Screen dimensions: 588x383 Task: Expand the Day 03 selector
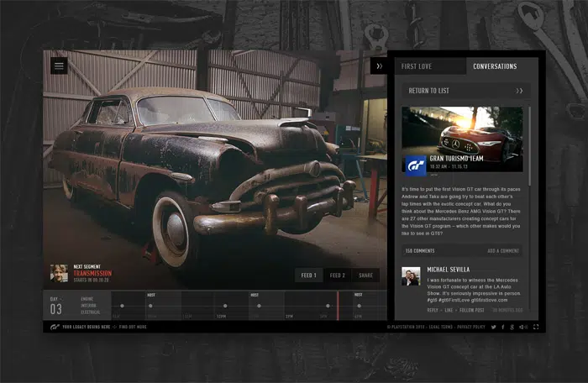pyautogui.click(x=55, y=306)
